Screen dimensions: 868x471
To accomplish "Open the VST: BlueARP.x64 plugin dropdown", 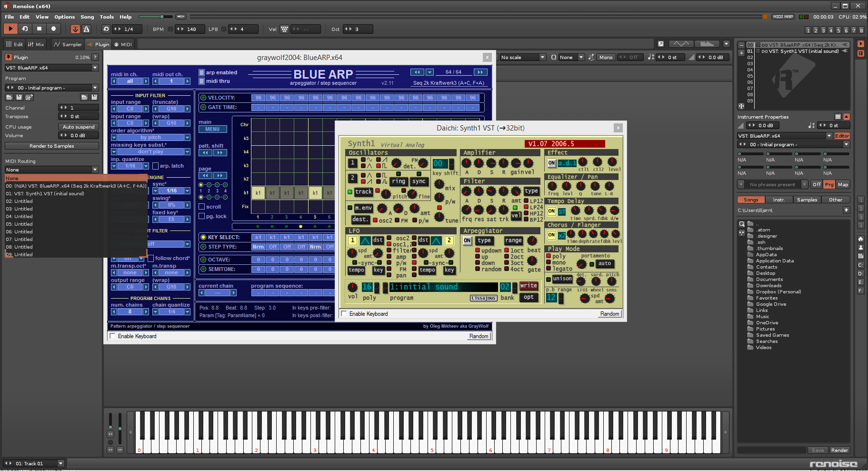I will (51, 68).
